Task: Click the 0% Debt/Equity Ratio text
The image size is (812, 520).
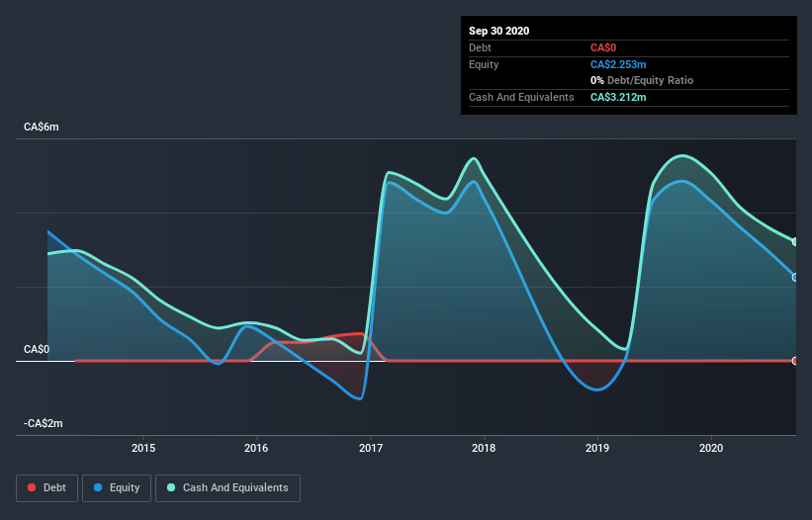Action: (x=642, y=81)
